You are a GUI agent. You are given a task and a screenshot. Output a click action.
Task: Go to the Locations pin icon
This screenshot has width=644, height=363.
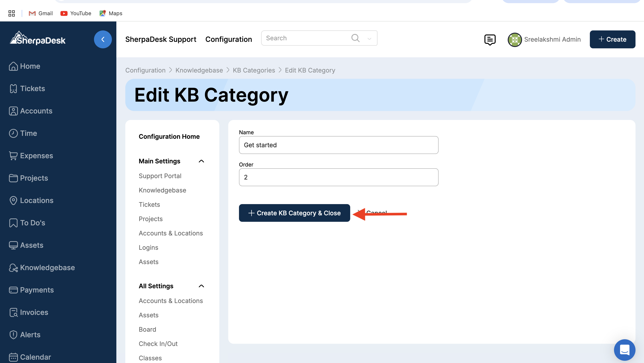13,200
